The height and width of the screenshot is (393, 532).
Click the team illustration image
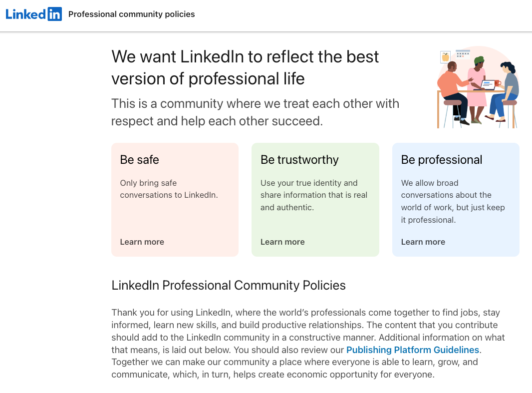click(477, 86)
